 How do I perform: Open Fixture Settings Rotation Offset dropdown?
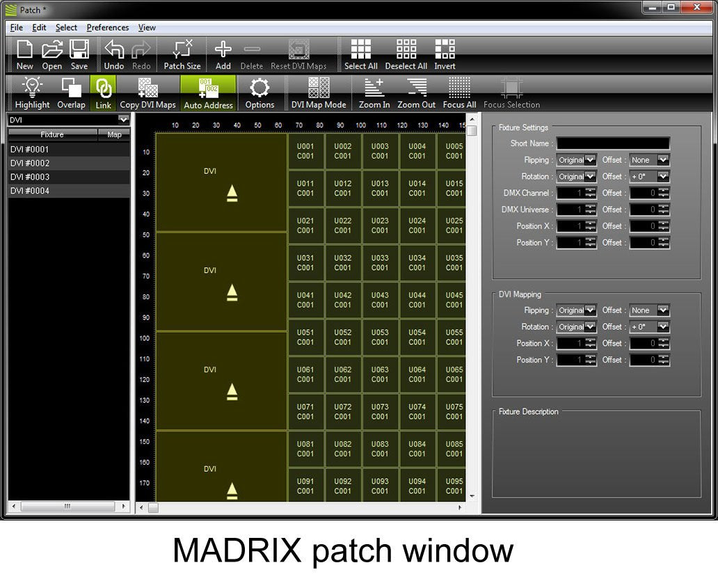(x=649, y=176)
